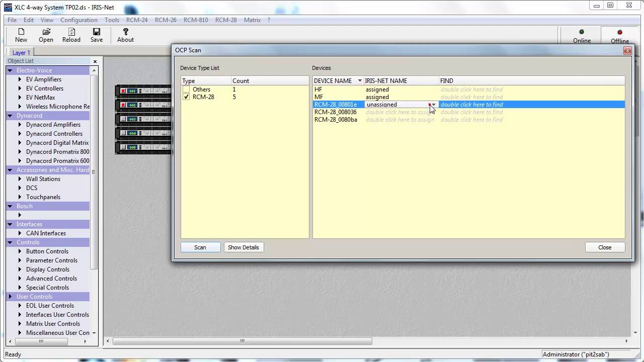Click DEVICE NAME column sort arrow
This screenshot has width=644, height=362.
[x=360, y=80]
